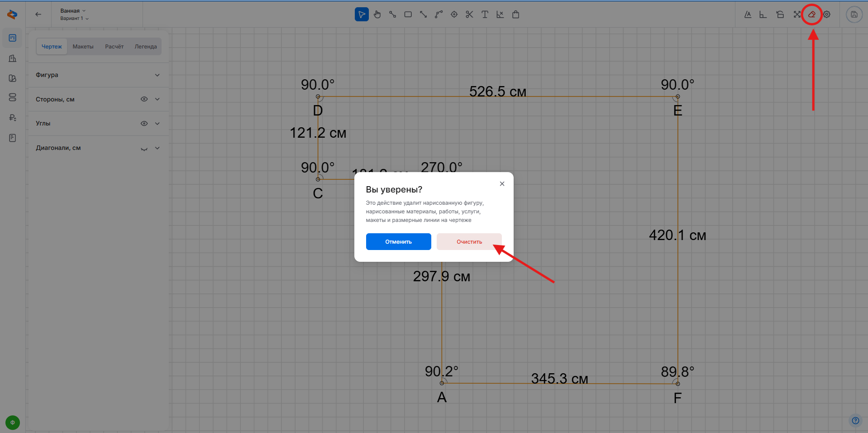Viewport: 868px width, 433px height.
Task: Choose the rectangle shape tool
Action: tap(408, 14)
